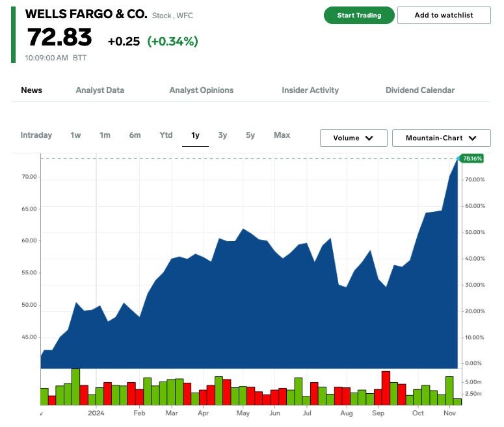Open the Mountain-Chart type dropdown
Image resolution: width=504 pixels, height=427 pixels.
click(x=441, y=138)
